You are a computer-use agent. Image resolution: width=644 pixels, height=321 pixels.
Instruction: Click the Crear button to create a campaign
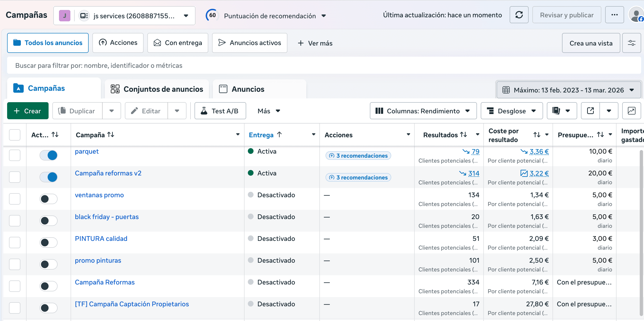tap(27, 110)
